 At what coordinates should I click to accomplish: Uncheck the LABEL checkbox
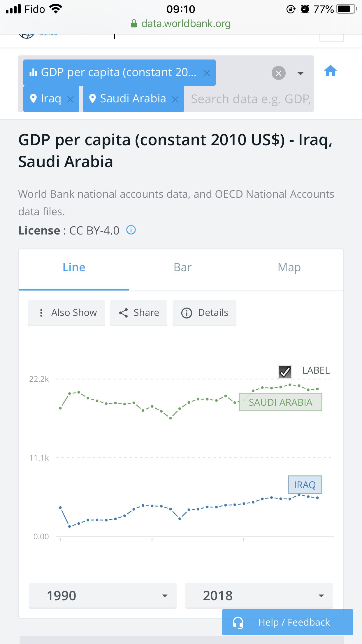pos(285,372)
